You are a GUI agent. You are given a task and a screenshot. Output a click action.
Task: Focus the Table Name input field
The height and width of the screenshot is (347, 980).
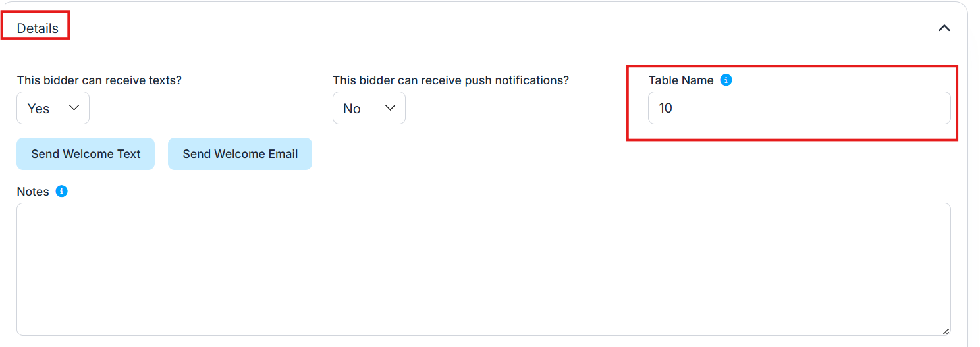click(x=799, y=108)
